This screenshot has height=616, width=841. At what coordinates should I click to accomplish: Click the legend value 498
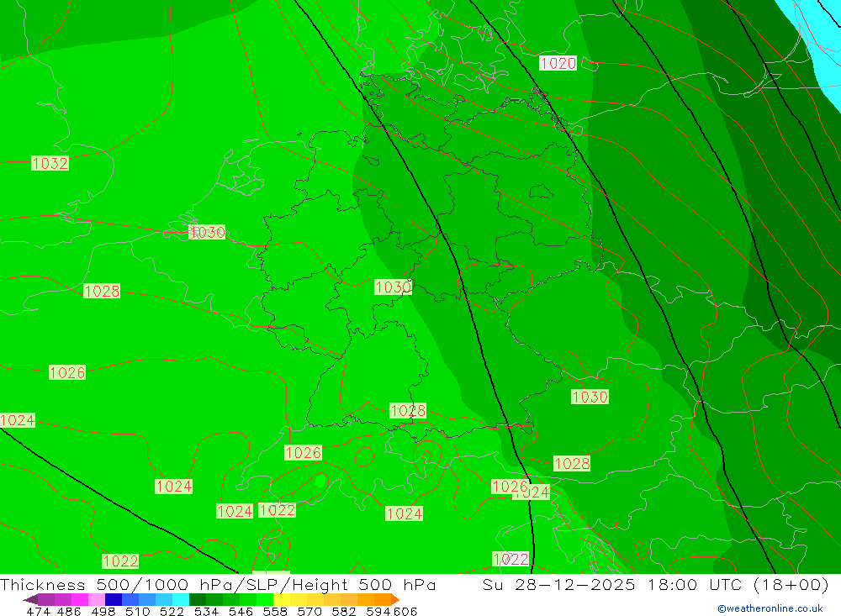point(103,612)
